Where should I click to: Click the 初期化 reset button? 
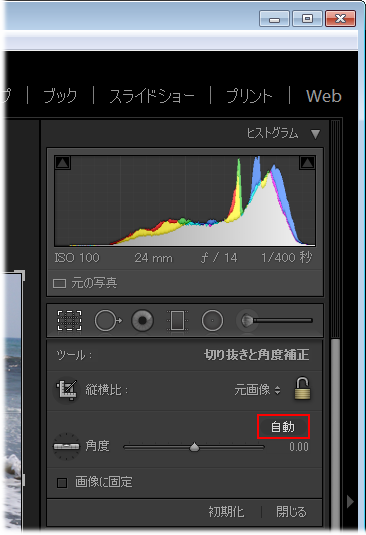226,512
